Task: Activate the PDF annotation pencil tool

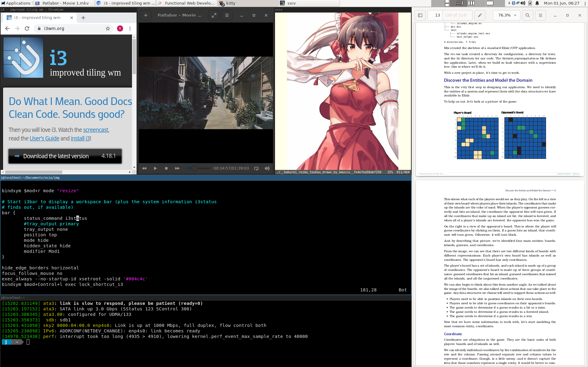Action: coord(480,15)
